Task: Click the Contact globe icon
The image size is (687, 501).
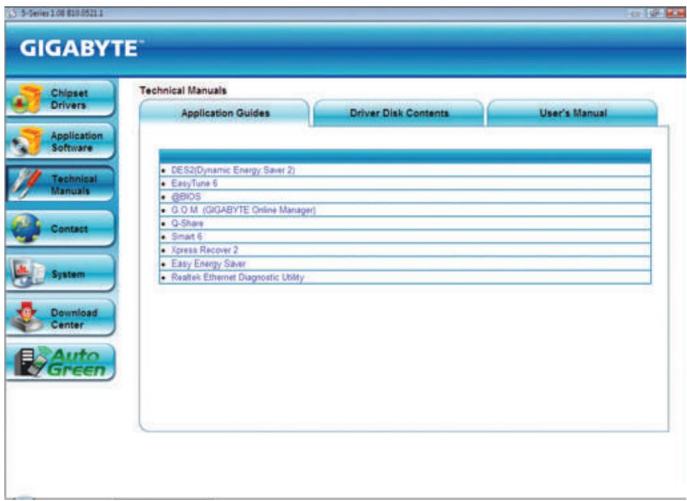Action: coord(26,228)
